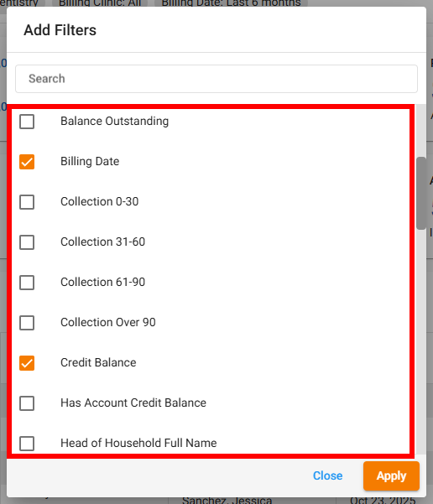Tick Head of Household Full Name checkbox

(27, 444)
